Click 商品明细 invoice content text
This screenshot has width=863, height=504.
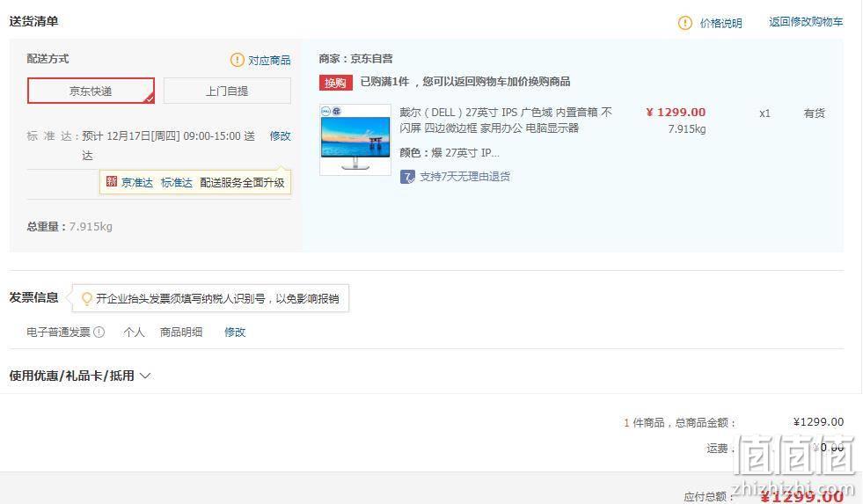pos(181,332)
